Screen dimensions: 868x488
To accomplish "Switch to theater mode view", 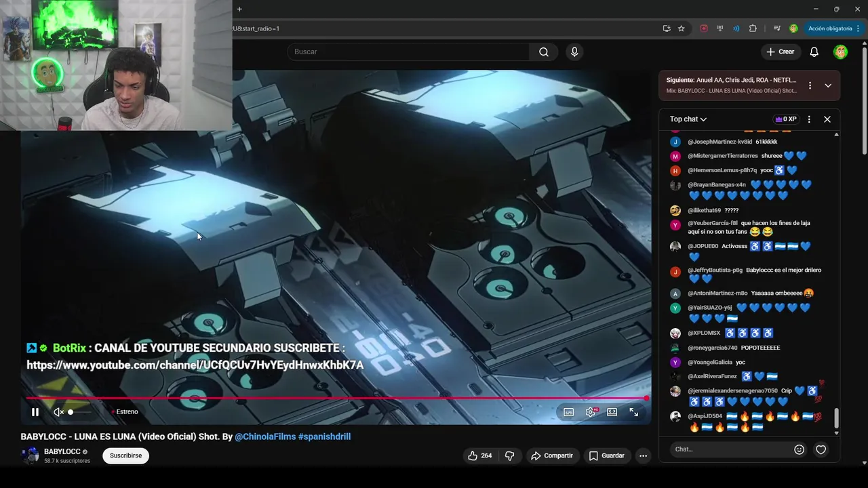I will [x=612, y=412].
